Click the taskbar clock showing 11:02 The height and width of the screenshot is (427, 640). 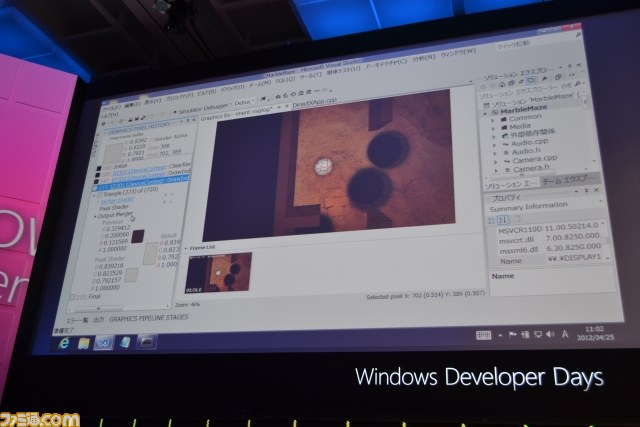595,334
